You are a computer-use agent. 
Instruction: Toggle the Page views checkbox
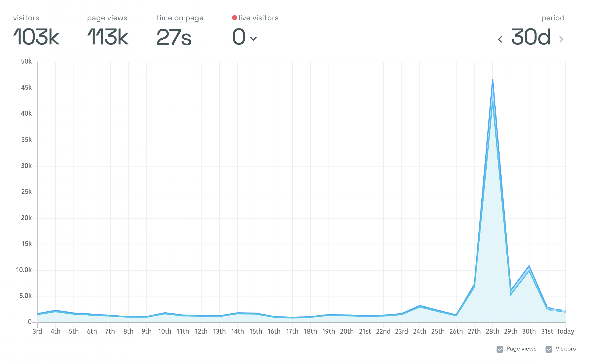tap(500, 349)
